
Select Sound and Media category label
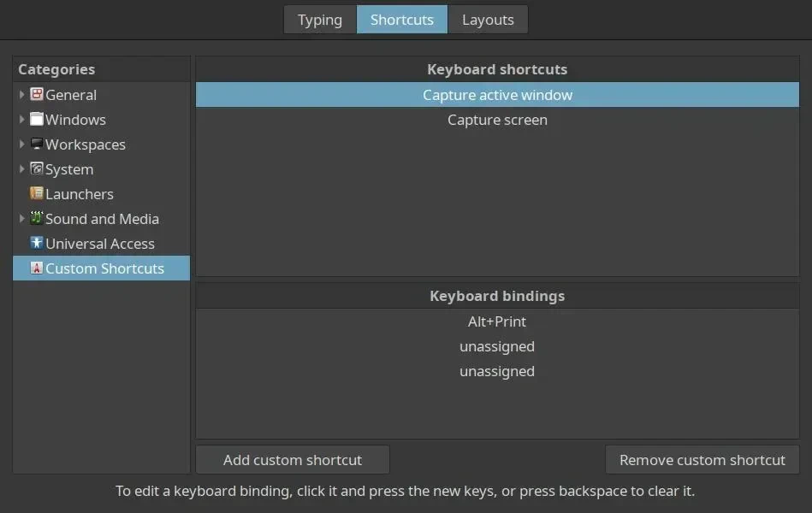[102, 219]
